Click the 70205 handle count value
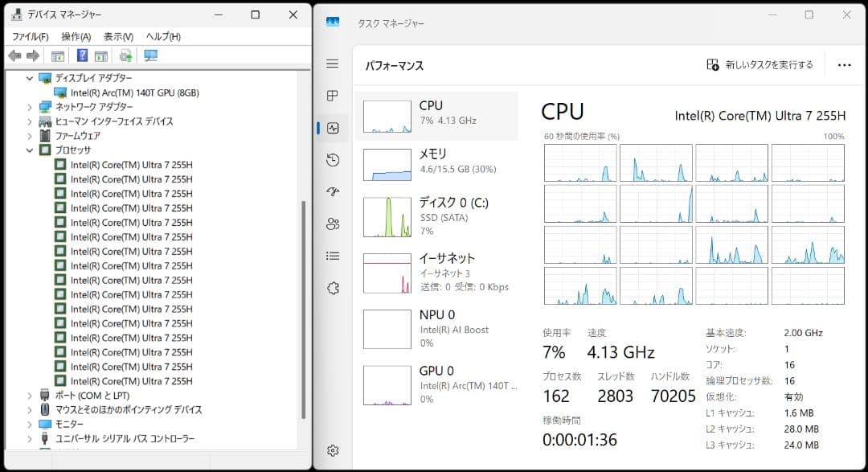The width and height of the screenshot is (868, 472). click(x=674, y=396)
